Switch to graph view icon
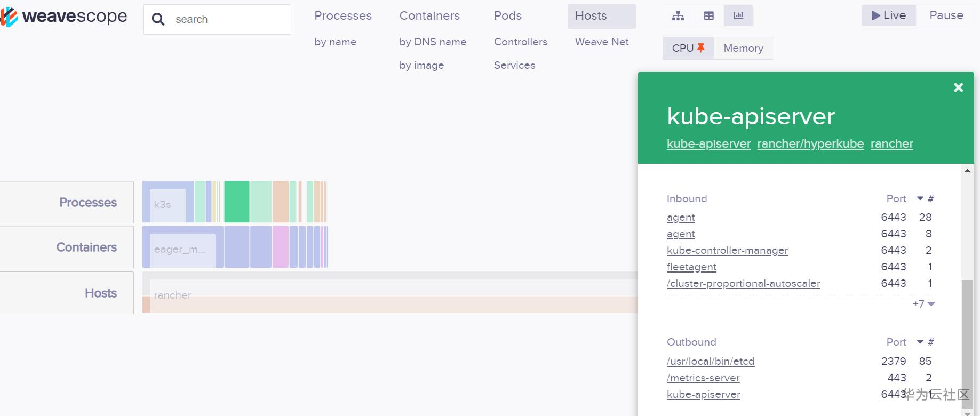Viewport: 980px width, 416px height. coord(678,16)
